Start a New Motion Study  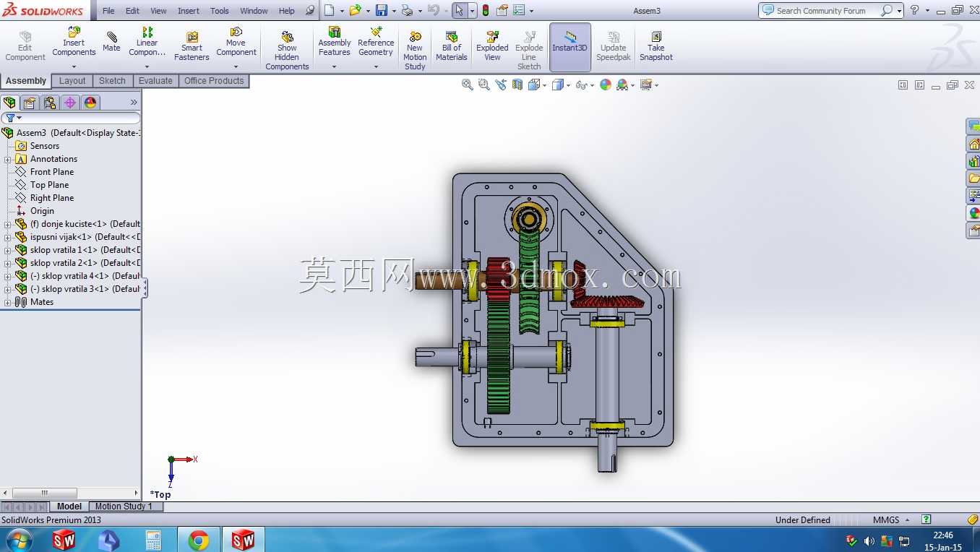[415, 51]
